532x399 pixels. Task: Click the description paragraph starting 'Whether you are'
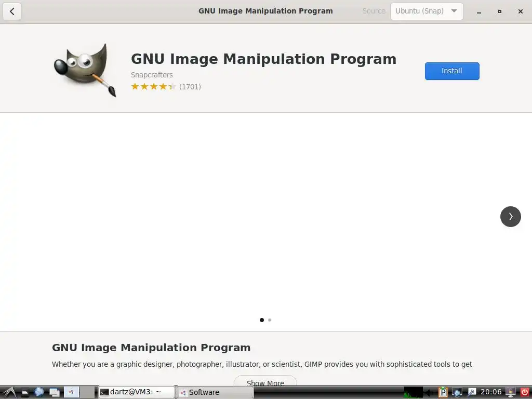[x=262, y=364]
